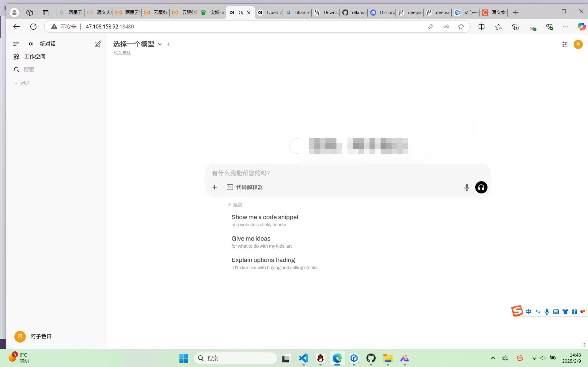Open the Windows Start menu
The width and height of the screenshot is (588, 367).
(x=184, y=358)
